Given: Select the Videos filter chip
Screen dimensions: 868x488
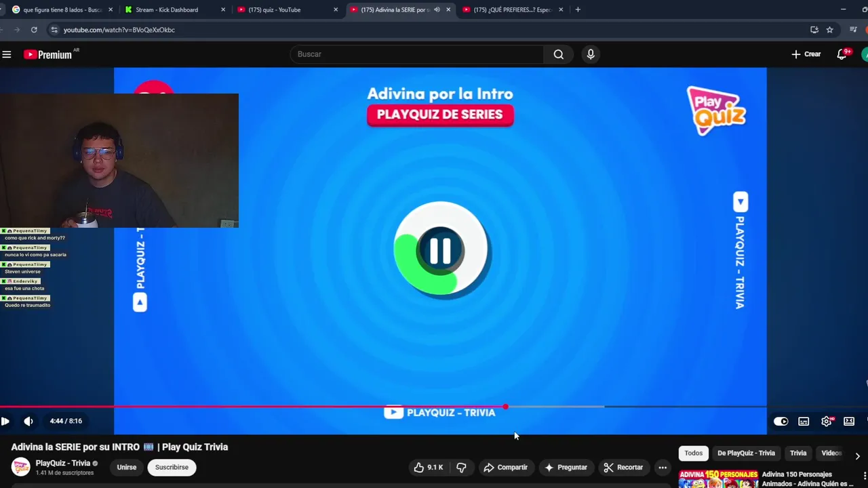Looking at the screenshot, I should pyautogui.click(x=831, y=453).
